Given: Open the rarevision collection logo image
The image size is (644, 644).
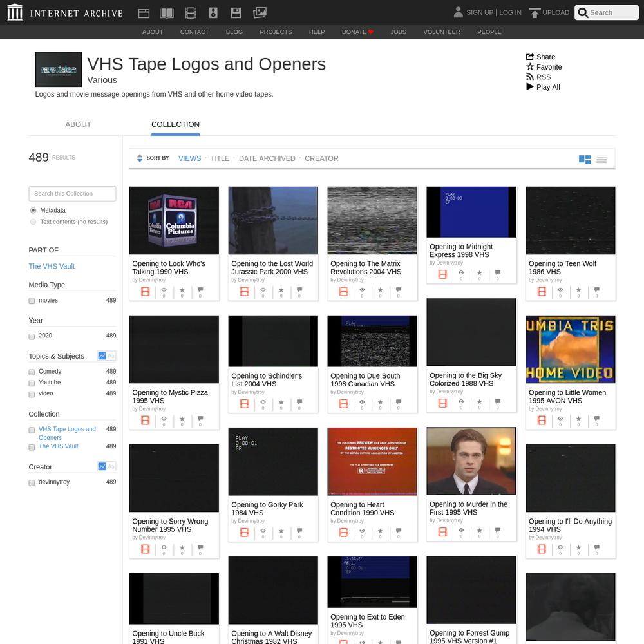Looking at the screenshot, I should tap(59, 69).
